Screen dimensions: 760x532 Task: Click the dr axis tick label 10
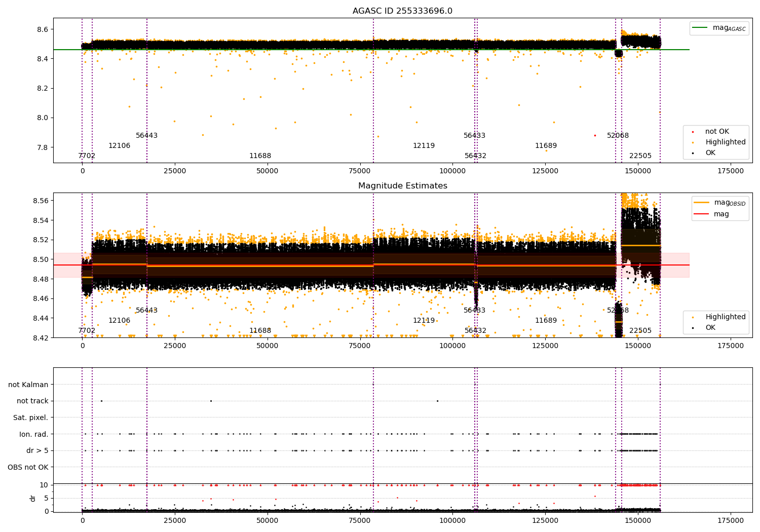coord(44,485)
